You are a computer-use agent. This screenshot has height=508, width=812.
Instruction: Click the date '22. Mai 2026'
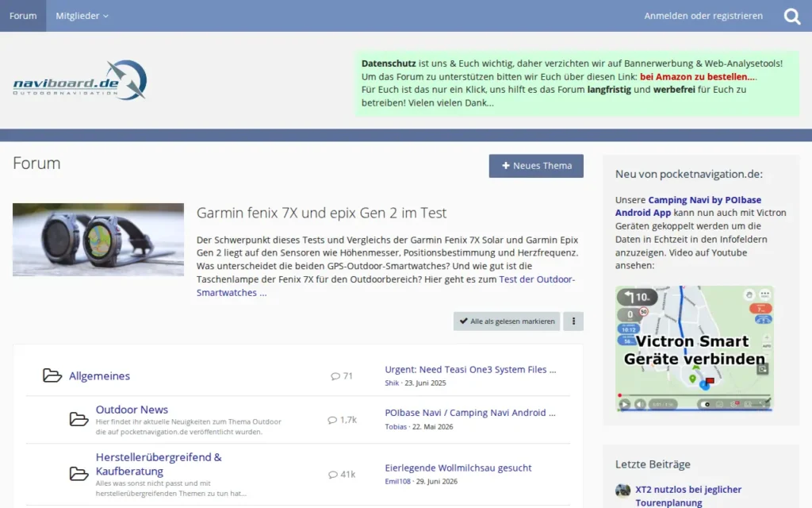point(432,426)
